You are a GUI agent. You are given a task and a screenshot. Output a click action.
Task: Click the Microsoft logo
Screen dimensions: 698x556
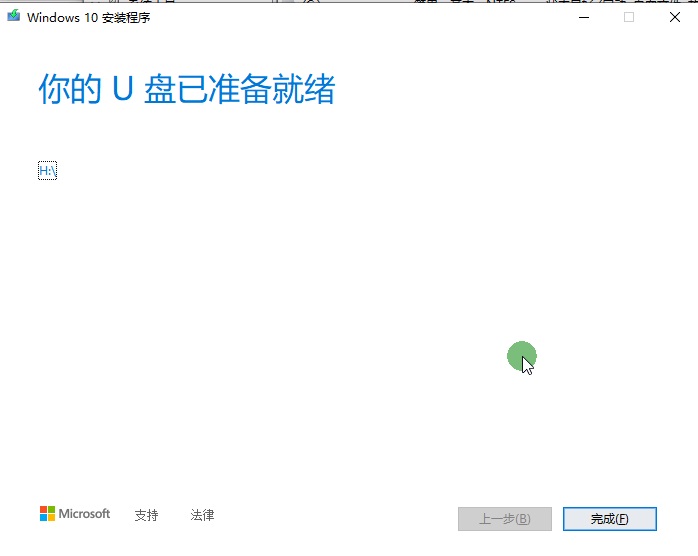point(75,514)
